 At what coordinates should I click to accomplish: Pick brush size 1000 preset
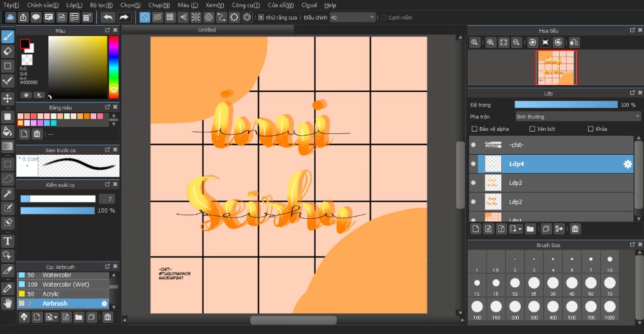[610, 308]
